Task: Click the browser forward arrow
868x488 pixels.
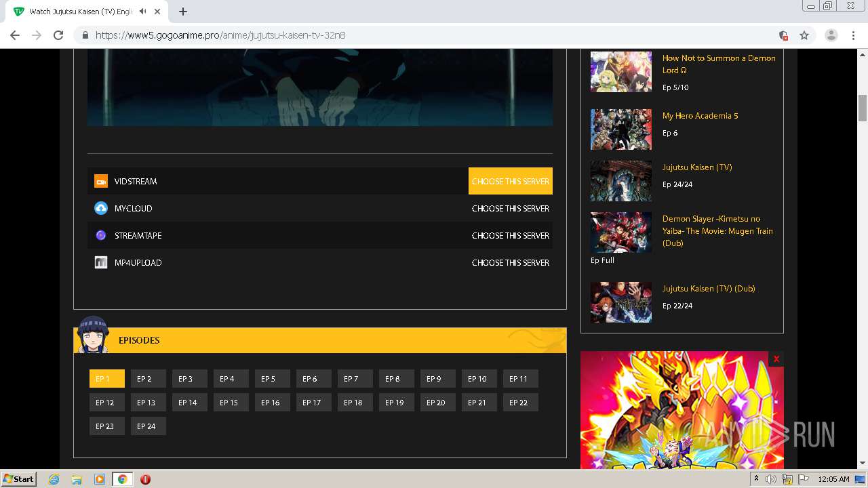Action: coord(37,35)
